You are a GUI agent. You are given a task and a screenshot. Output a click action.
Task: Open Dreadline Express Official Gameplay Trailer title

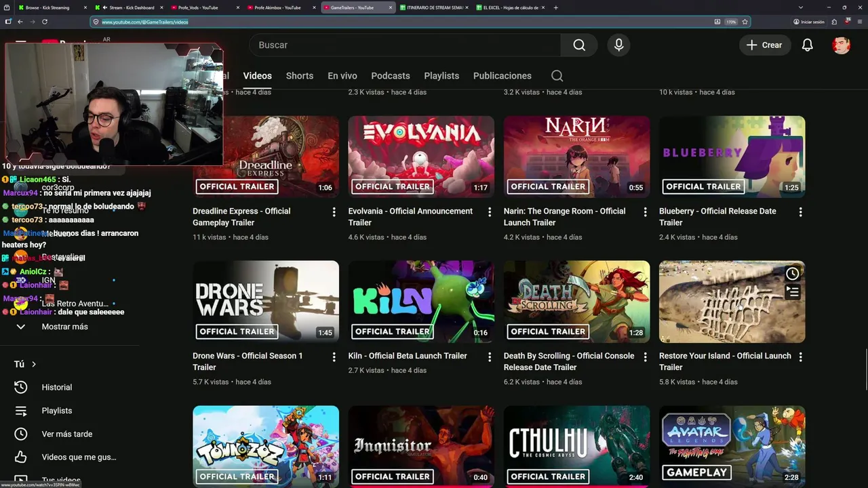click(x=241, y=217)
